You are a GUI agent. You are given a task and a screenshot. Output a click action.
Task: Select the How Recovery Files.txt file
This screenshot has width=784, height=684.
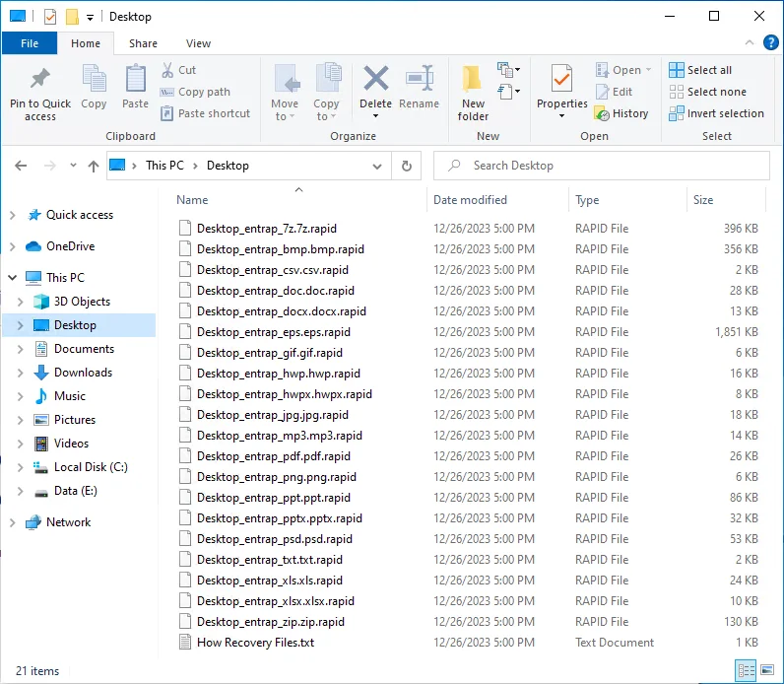[x=255, y=643]
